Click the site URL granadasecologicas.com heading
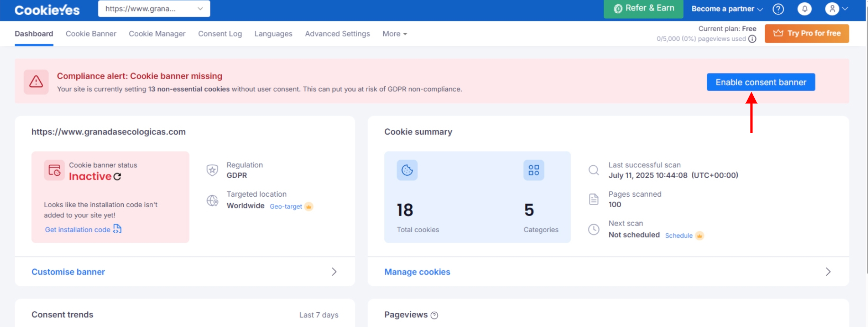Viewport: 868px width, 327px height. click(x=108, y=132)
